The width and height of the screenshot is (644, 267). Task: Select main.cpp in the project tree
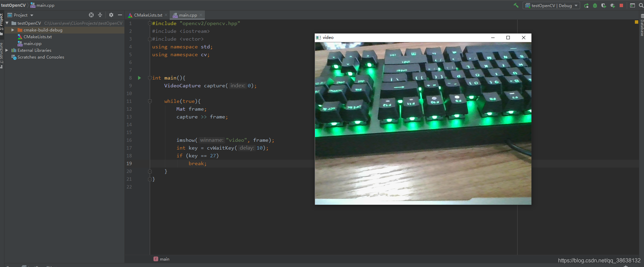pos(32,43)
